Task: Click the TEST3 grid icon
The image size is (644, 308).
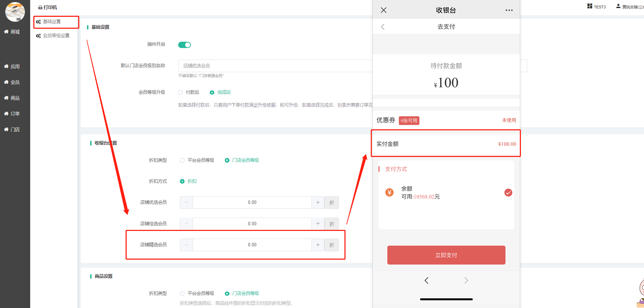Action: (590, 6)
